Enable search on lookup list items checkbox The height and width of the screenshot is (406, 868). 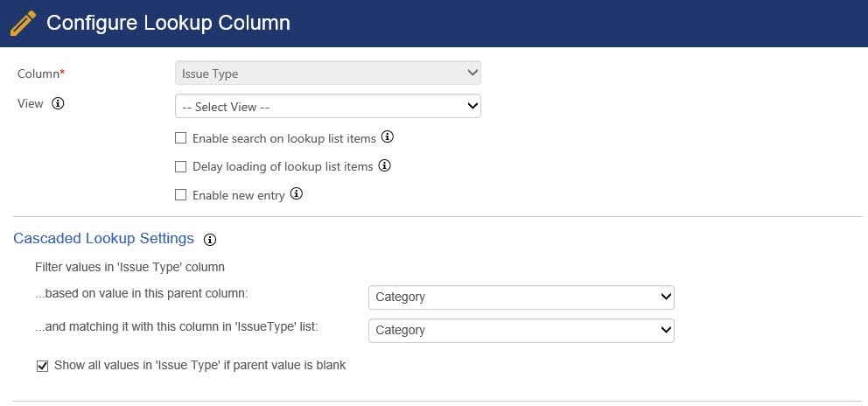tap(180, 138)
